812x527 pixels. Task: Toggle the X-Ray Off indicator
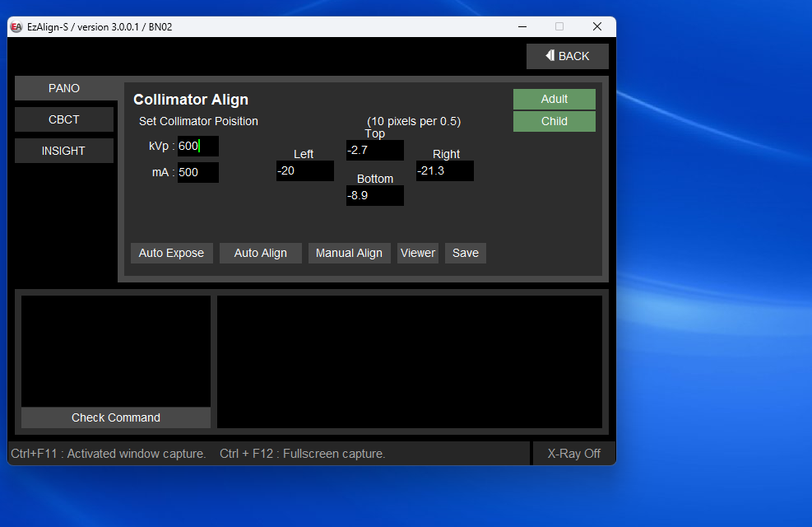pyautogui.click(x=573, y=454)
